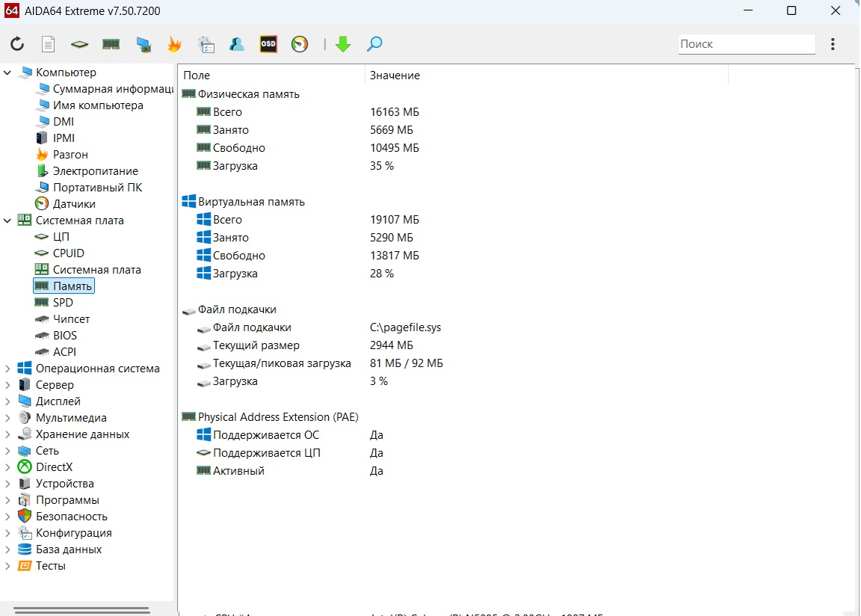Click the C:\pagefile.sys value
Image resolution: width=861 pixels, height=616 pixels.
(x=405, y=327)
